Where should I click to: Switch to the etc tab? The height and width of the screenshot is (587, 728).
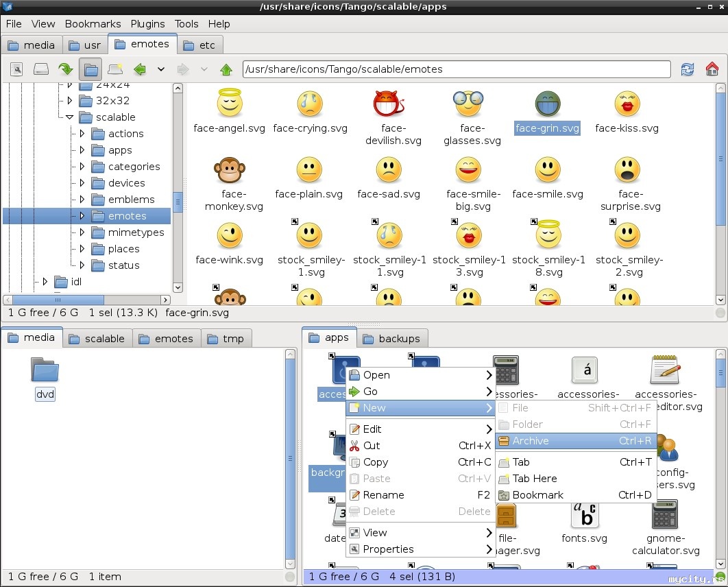[199, 45]
